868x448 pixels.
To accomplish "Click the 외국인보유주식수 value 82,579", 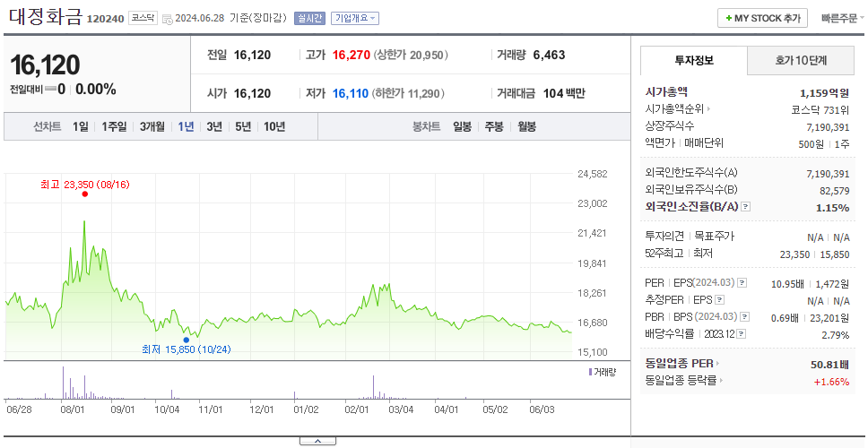I will [834, 191].
